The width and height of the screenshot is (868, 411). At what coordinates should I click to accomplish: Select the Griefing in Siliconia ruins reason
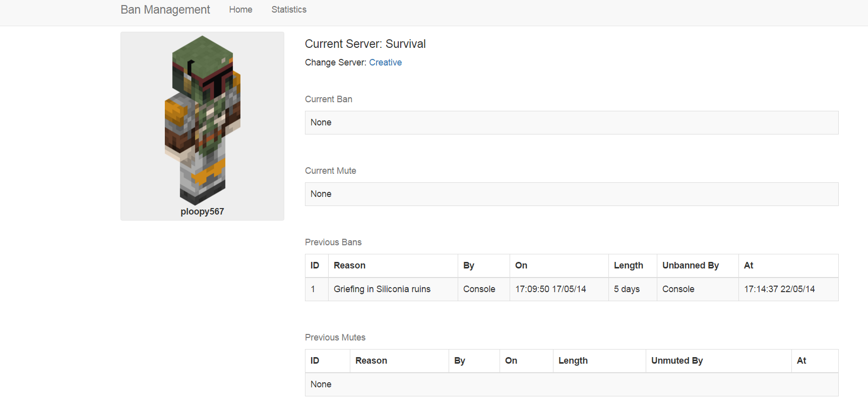pos(382,289)
